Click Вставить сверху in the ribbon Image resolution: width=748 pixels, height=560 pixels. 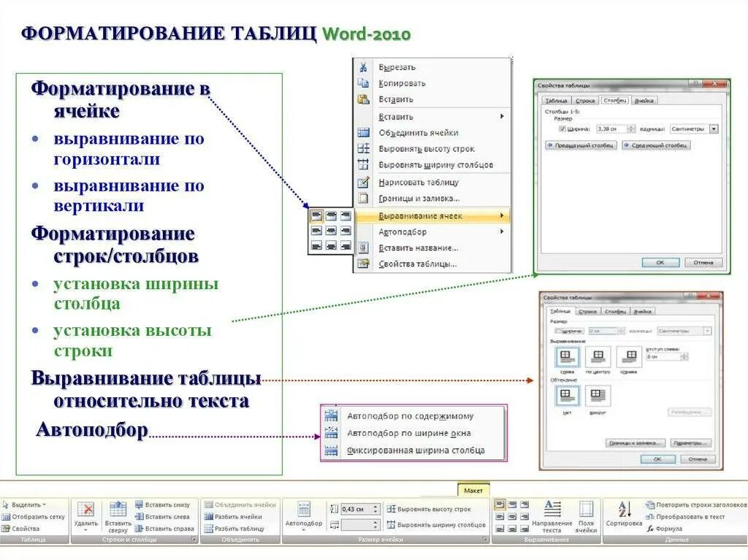click(118, 517)
